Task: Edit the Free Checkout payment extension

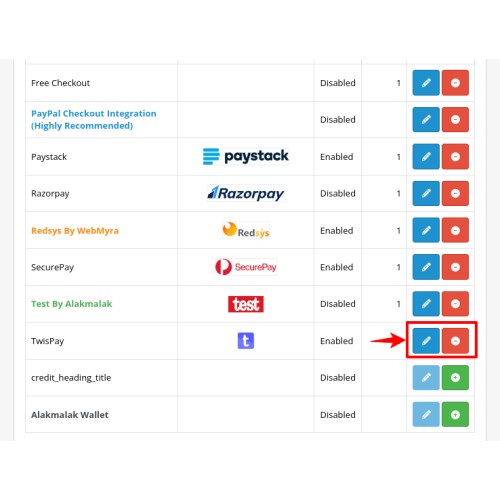Action: (426, 83)
